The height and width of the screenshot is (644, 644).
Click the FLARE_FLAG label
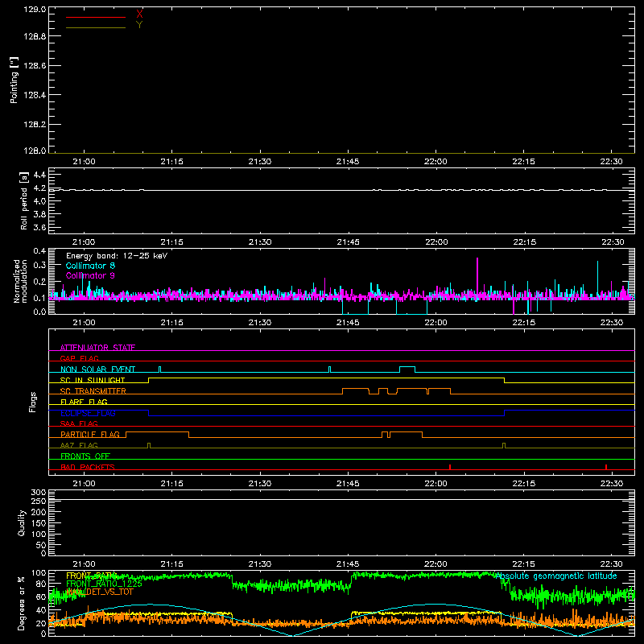[84, 402]
